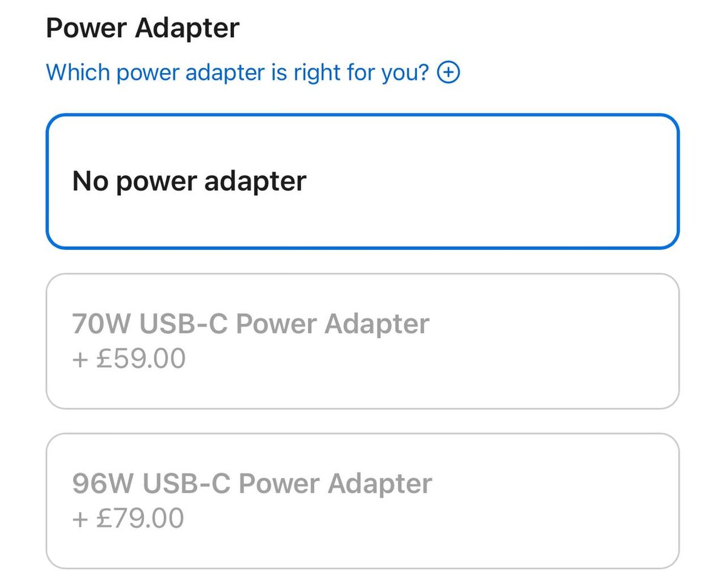Viewport: 725px width, 588px height.
Task: Click the plus circle icon beside the link
Action: coord(448,73)
